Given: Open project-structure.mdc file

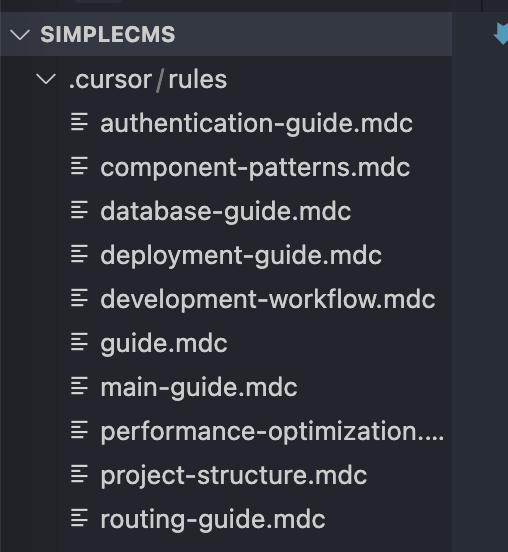Looking at the screenshot, I should point(234,476).
